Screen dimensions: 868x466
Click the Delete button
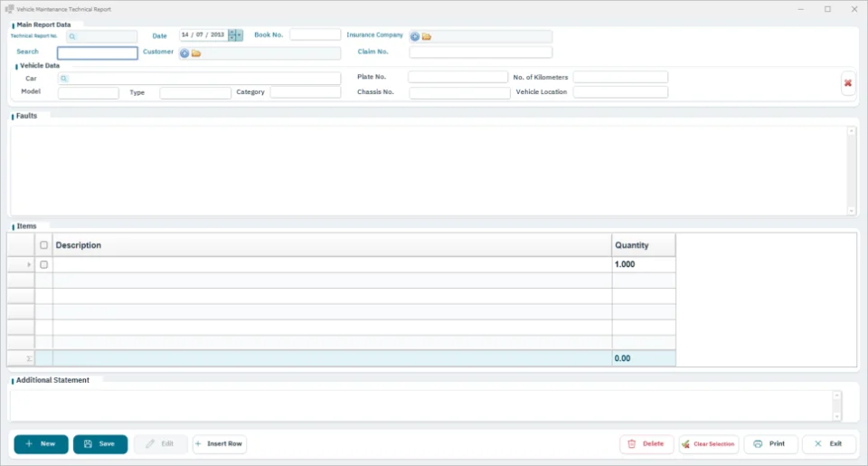click(646, 444)
